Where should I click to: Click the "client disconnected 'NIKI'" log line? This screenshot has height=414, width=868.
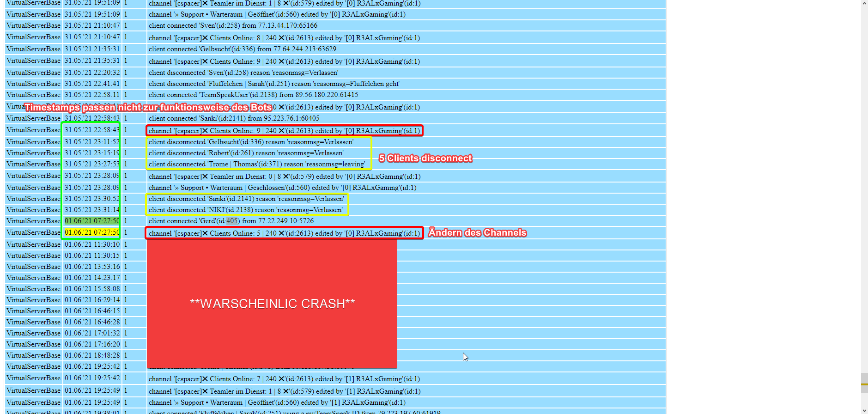pyautogui.click(x=245, y=210)
